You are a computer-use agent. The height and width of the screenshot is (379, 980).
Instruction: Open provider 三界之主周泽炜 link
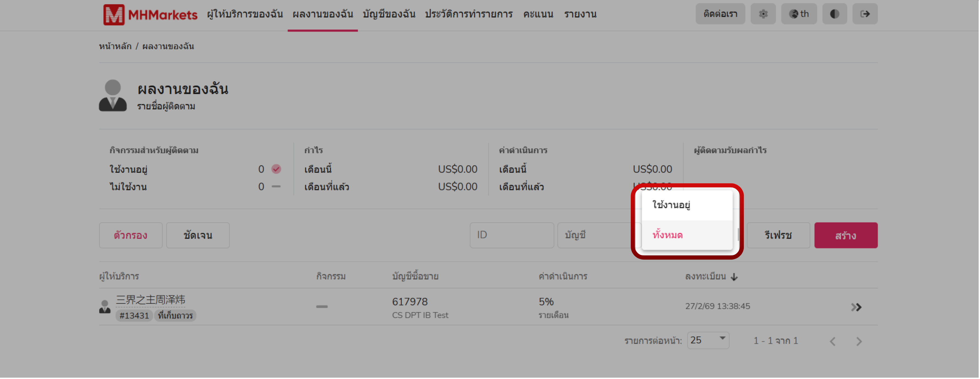coord(150,300)
